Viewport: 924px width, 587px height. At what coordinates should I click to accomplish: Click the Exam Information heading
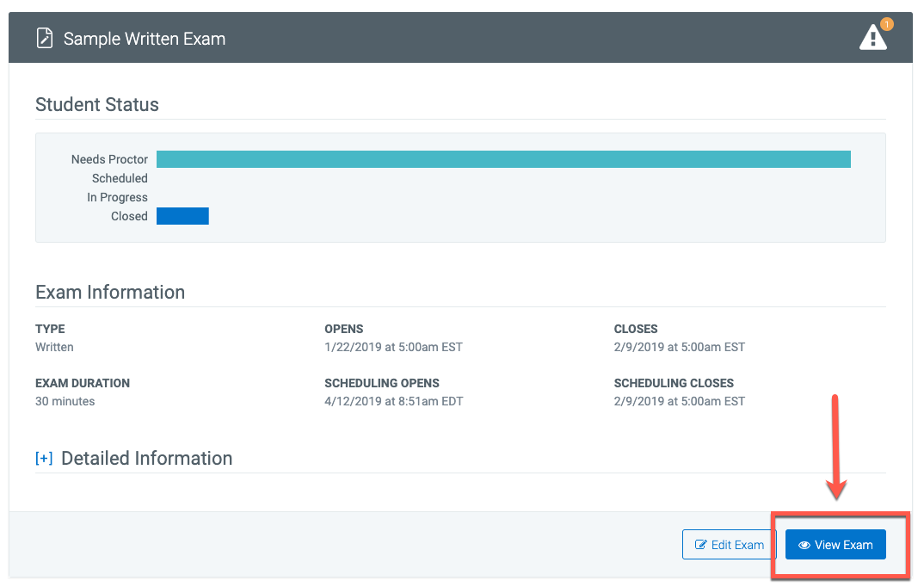110,292
